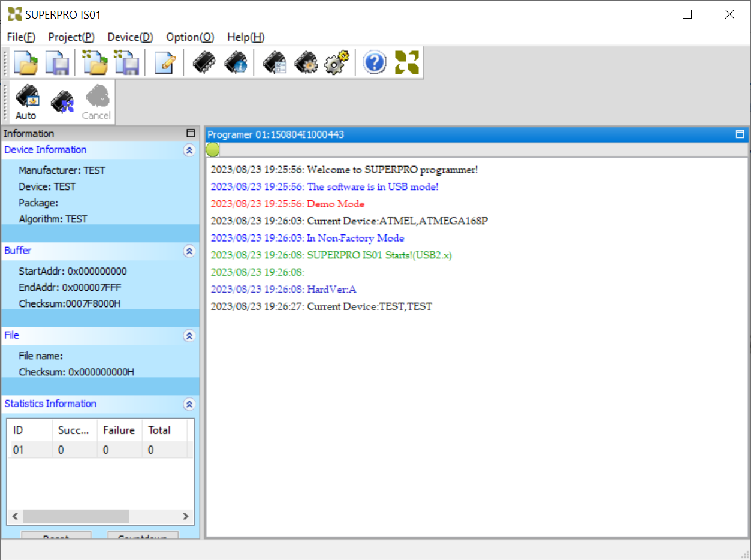
Task: Click the Save File floppy icon without logo
Action: [58, 62]
